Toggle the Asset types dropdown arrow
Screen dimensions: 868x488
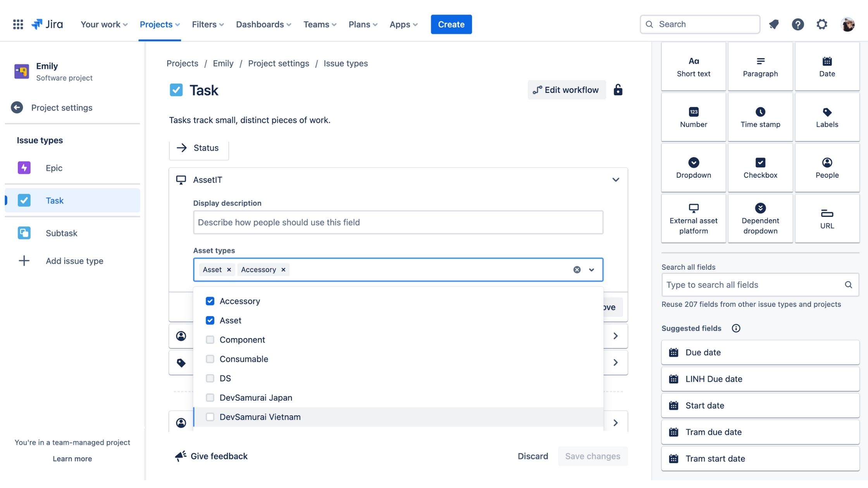[x=591, y=270]
